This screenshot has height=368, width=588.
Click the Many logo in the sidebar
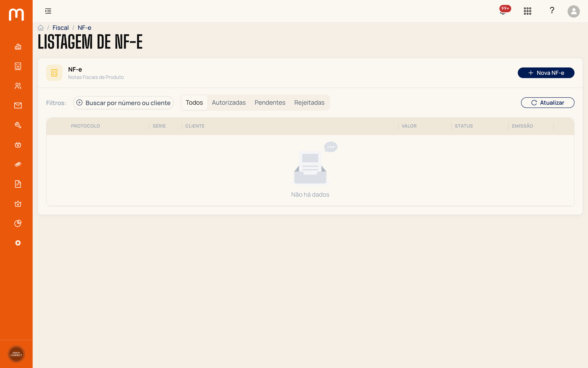pos(16,15)
